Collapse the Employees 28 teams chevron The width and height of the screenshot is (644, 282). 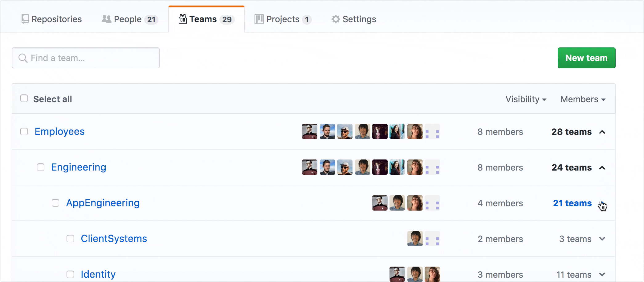click(602, 132)
